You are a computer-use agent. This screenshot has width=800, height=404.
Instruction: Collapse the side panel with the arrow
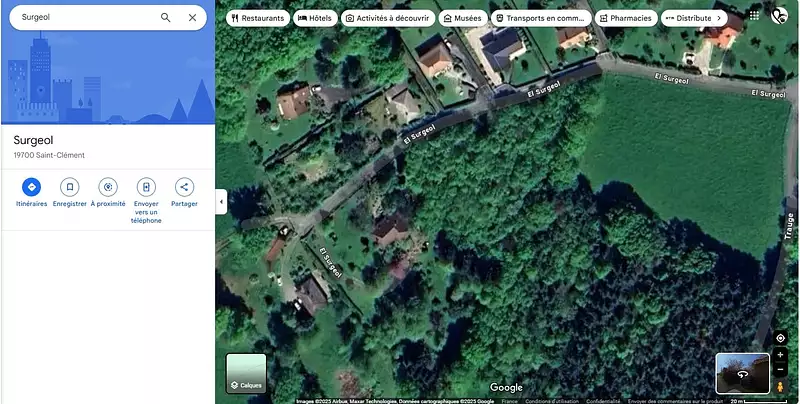click(x=221, y=201)
